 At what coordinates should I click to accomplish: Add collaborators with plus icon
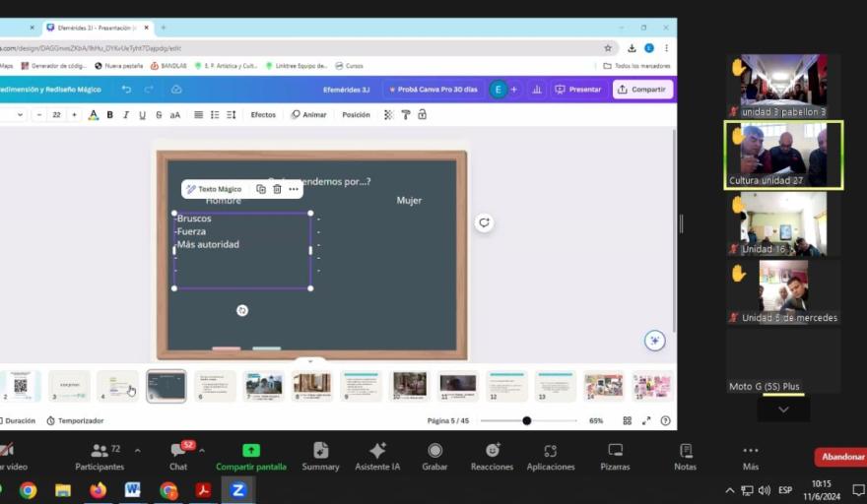(514, 90)
